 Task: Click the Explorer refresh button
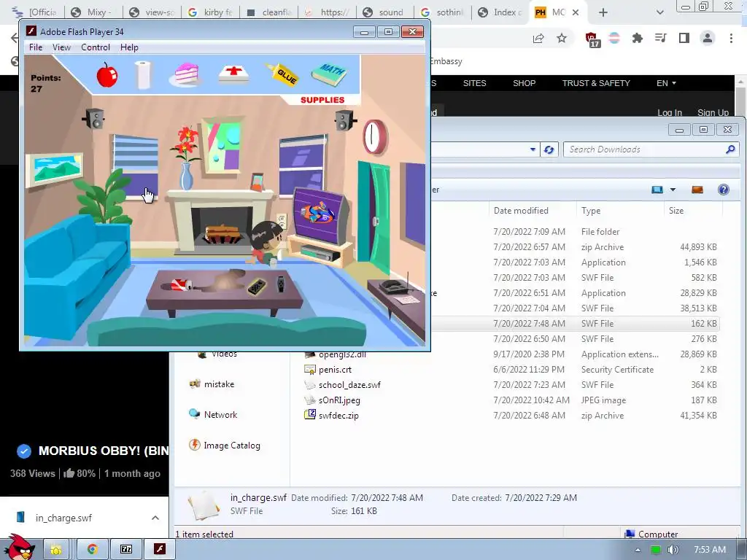click(x=549, y=149)
